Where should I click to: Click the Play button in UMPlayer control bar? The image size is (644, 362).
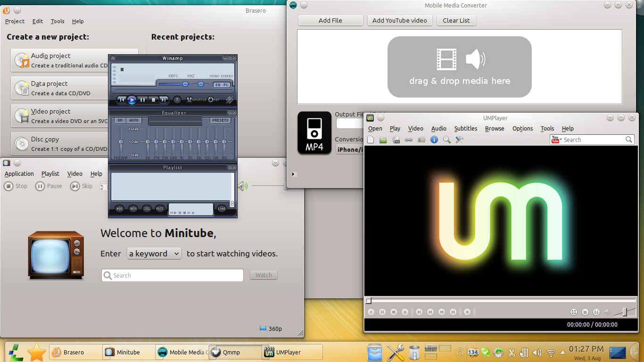[371, 312]
